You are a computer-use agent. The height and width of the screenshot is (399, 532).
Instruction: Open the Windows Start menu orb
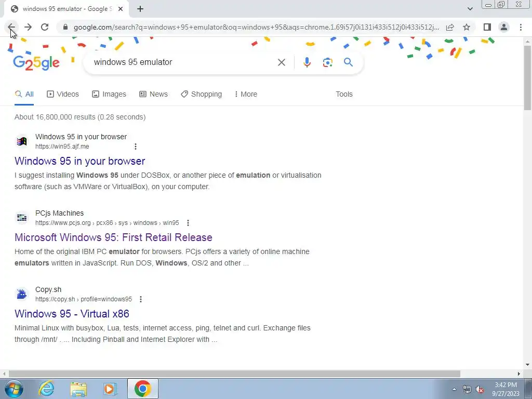pos(14,389)
